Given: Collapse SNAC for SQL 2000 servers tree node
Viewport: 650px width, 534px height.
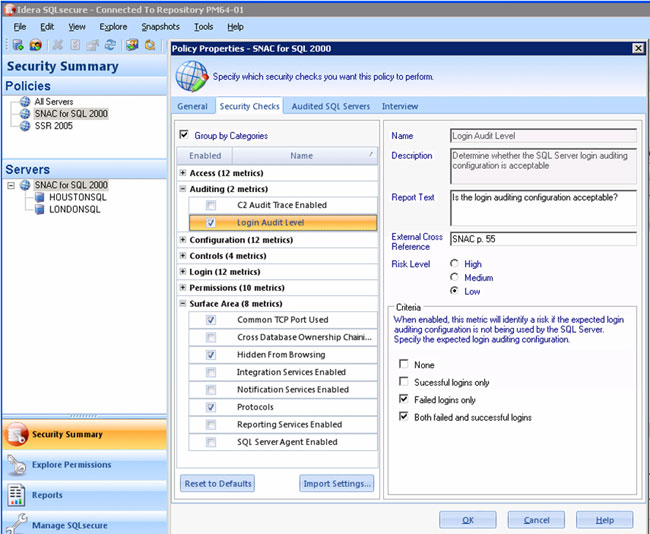Looking at the screenshot, I should click(x=11, y=185).
